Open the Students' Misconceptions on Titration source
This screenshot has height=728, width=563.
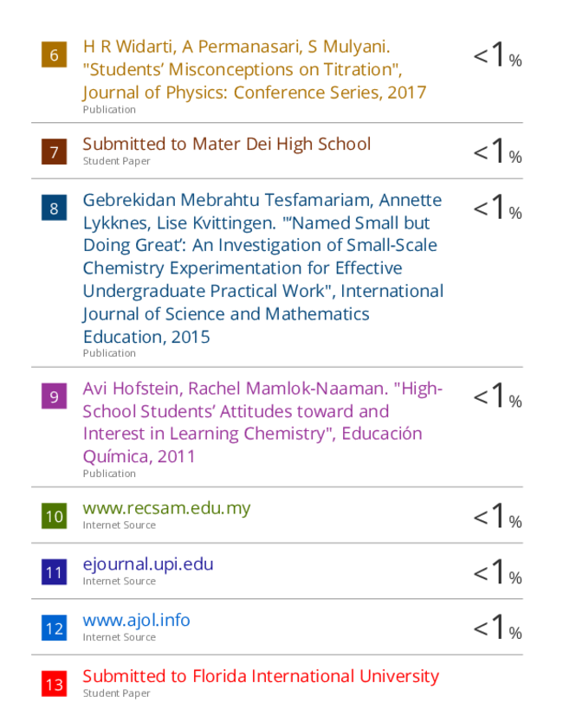[x=255, y=69]
